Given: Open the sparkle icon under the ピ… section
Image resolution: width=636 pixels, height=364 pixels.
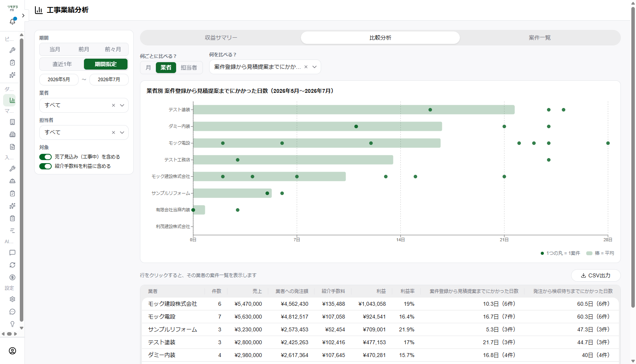Looking at the screenshot, I should (12, 75).
